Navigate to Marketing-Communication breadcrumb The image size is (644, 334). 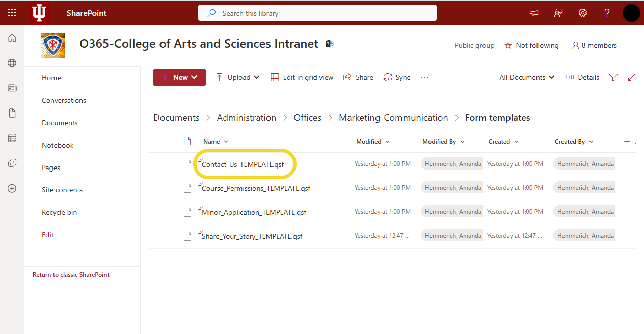[x=393, y=118]
